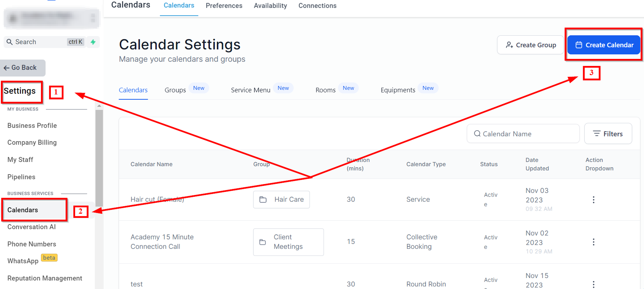Click the Client Meetings folder icon
The image size is (644, 289).
pyautogui.click(x=263, y=242)
